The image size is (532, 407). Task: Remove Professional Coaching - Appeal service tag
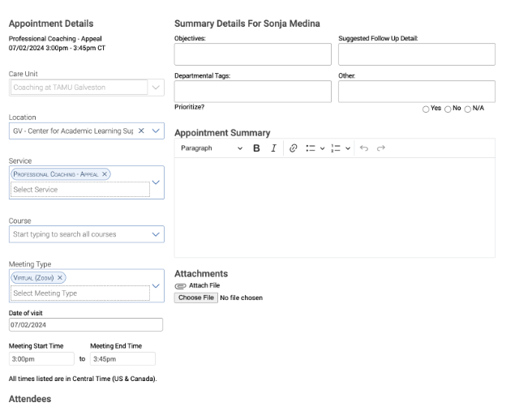point(105,174)
